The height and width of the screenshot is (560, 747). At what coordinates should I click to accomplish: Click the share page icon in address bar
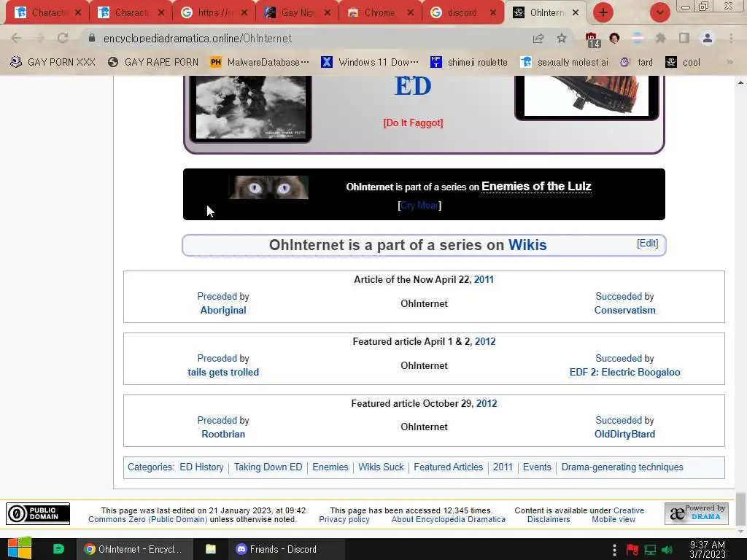tap(538, 38)
